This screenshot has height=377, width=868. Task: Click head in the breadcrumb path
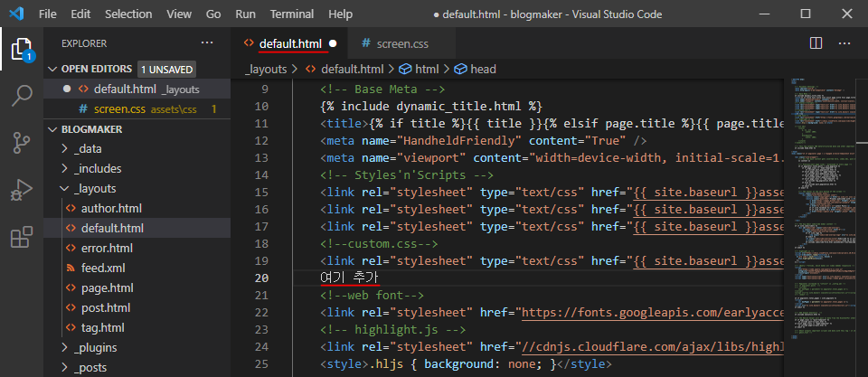tap(483, 70)
